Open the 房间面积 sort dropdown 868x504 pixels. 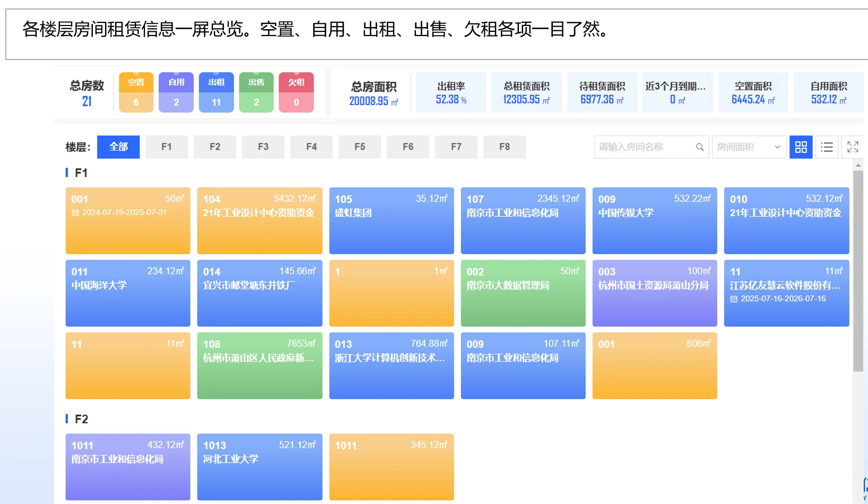pyautogui.click(x=749, y=147)
